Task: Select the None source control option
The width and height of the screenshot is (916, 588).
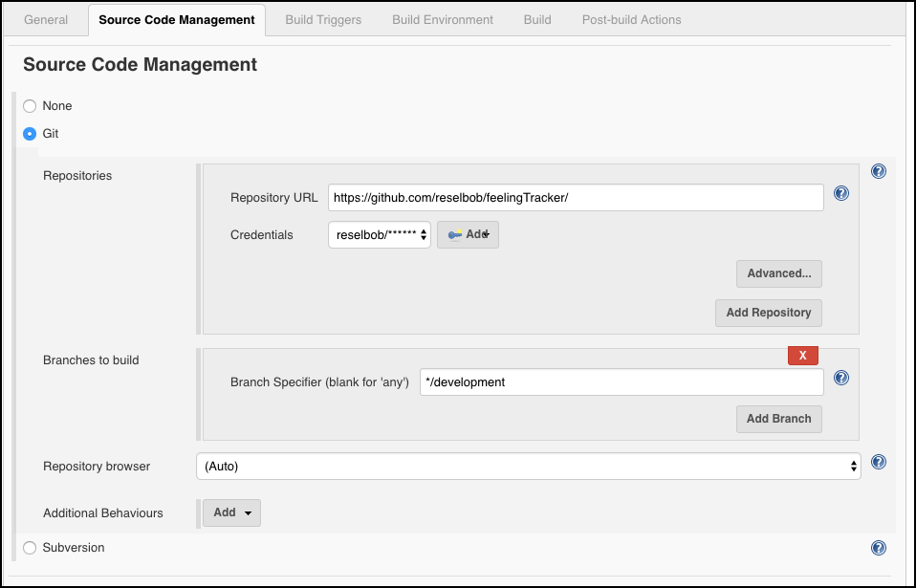Action: [x=30, y=106]
